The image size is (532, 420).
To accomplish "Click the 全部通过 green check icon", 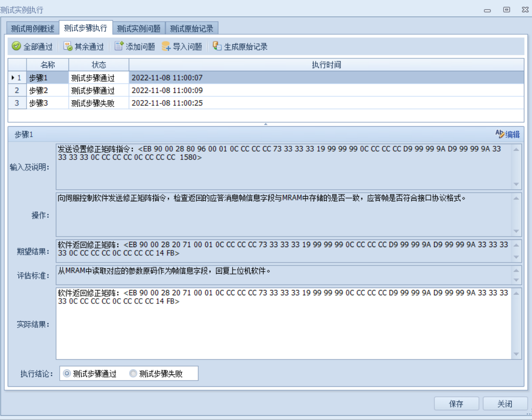I will (16, 46).
